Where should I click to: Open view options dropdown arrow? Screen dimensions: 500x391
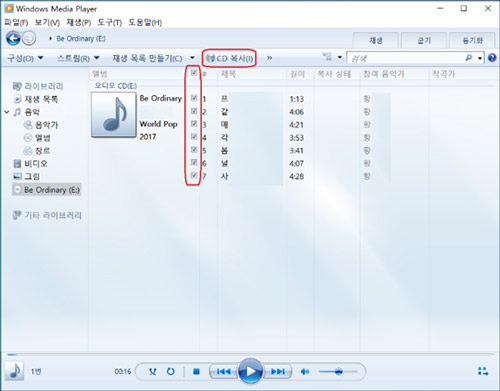coord(340,57)
